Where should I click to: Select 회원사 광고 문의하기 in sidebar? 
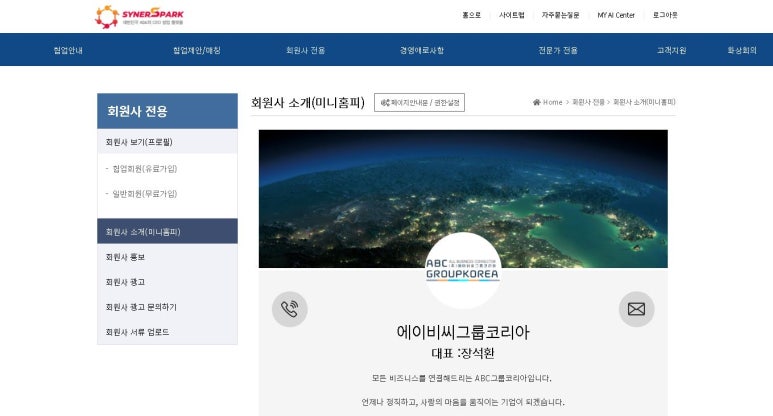[x=167, y=307]
